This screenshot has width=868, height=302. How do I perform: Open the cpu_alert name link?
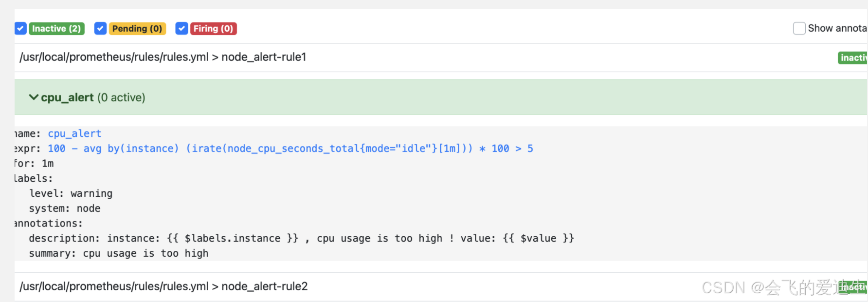(74, 133)
